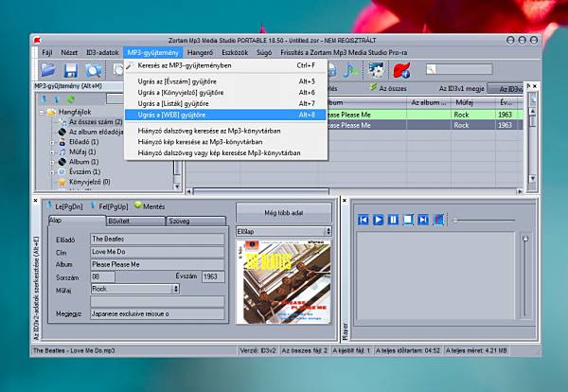Close the Player panel with x
The height and width of the screenshot is (392, 568).
pos(345,201)
